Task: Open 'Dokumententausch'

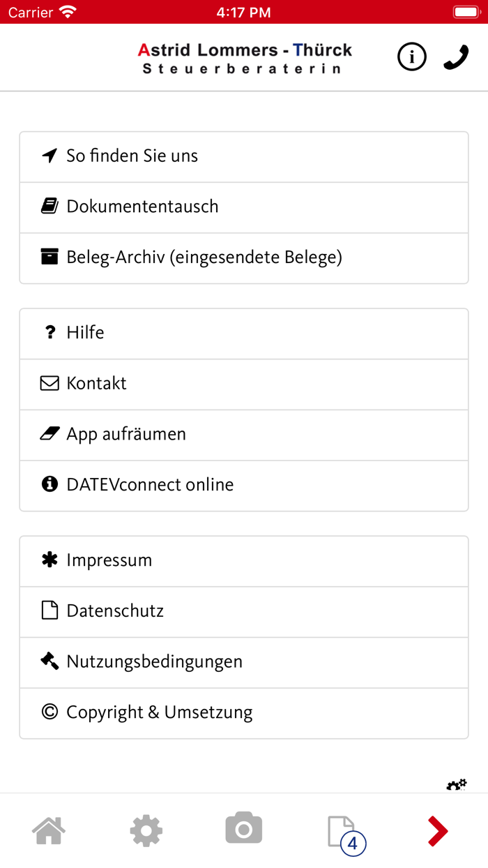Action: 142,207
